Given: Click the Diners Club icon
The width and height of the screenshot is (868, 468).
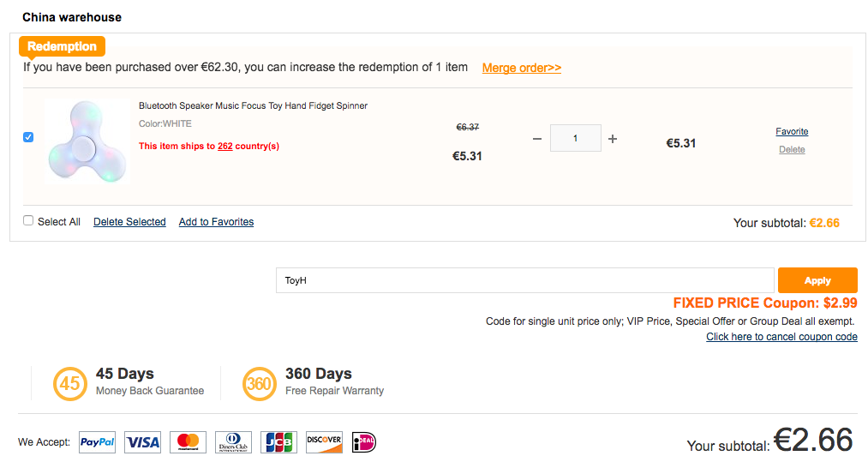Looking at the screenshot, I should click(233, 442).
